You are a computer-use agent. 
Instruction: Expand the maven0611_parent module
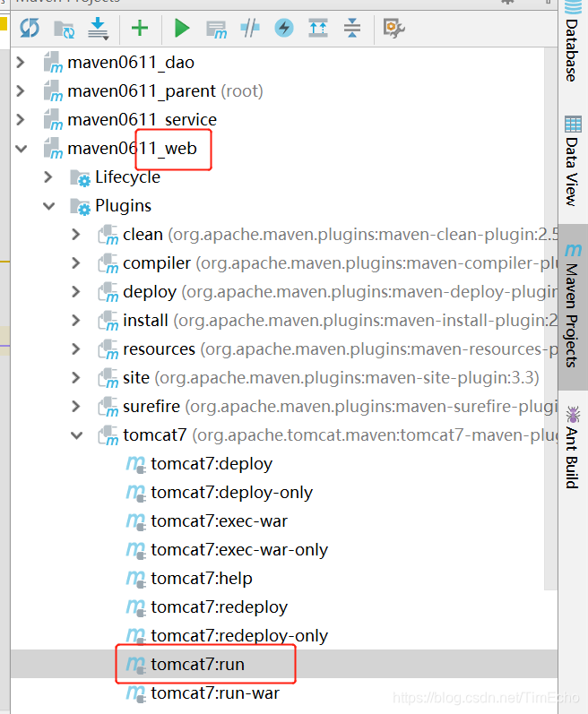click(20, 91)
